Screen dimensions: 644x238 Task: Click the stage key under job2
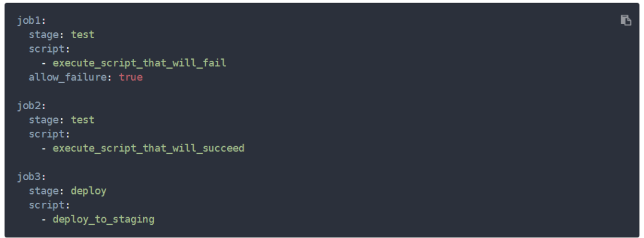[x=44, y=120]
